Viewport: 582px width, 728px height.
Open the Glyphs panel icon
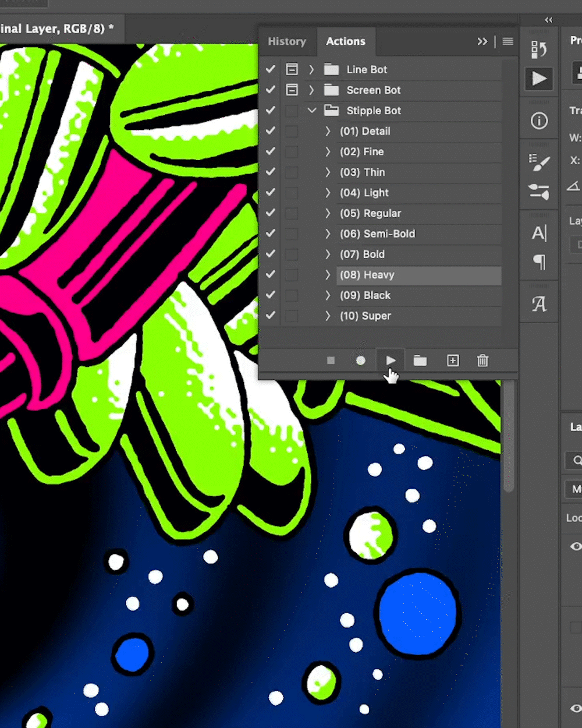539,303
